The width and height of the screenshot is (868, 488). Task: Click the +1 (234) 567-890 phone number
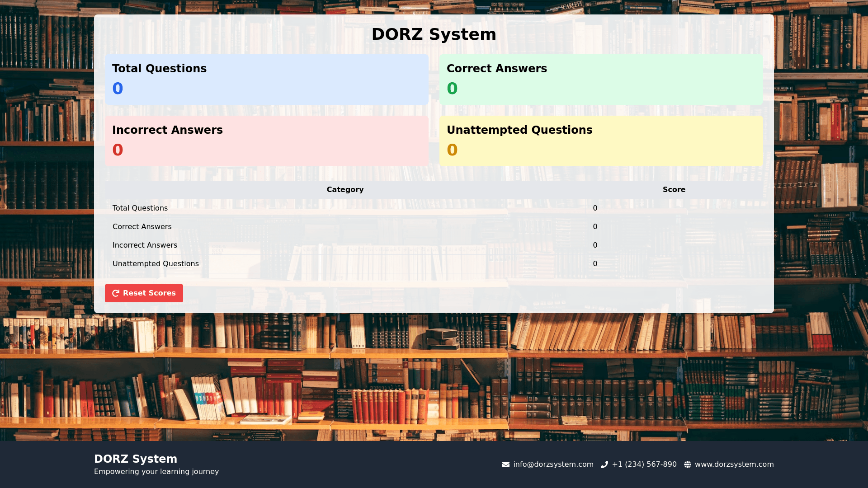click(x=644, y=465)
